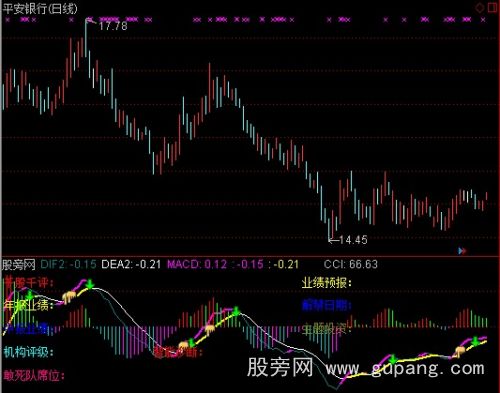Open the 主题投资 theme investment label
Screen dimensions: 500x393
[x=327, y=329]
